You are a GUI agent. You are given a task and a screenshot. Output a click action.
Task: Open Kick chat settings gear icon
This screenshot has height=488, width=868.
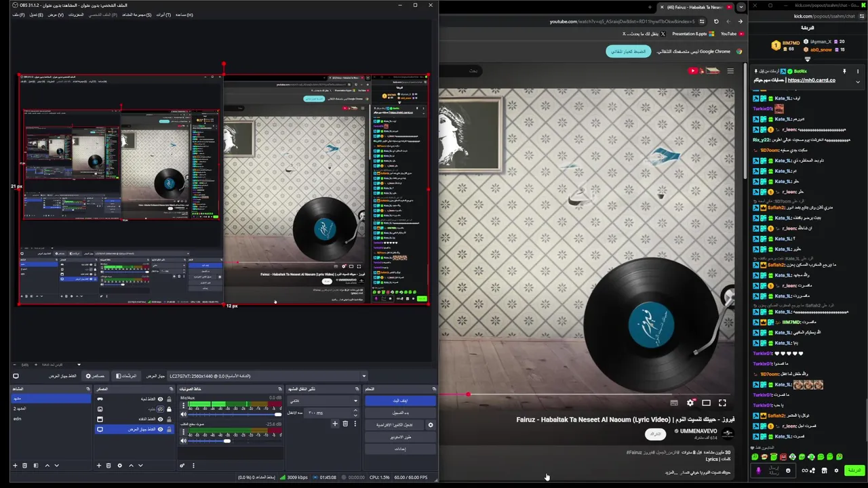(x=836, y=470)
